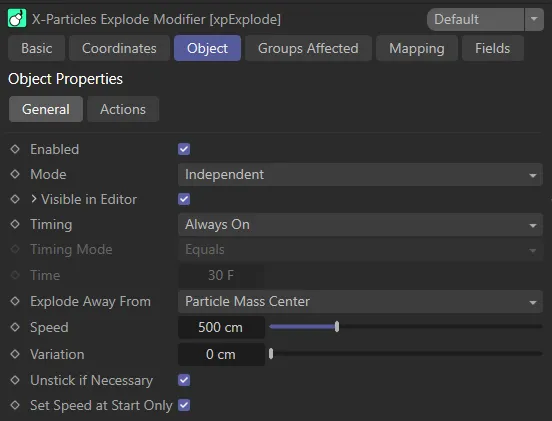552x421 pixels.
Task: Open the Mode dropdown showing Independent
Action: [x=360, y=175]
